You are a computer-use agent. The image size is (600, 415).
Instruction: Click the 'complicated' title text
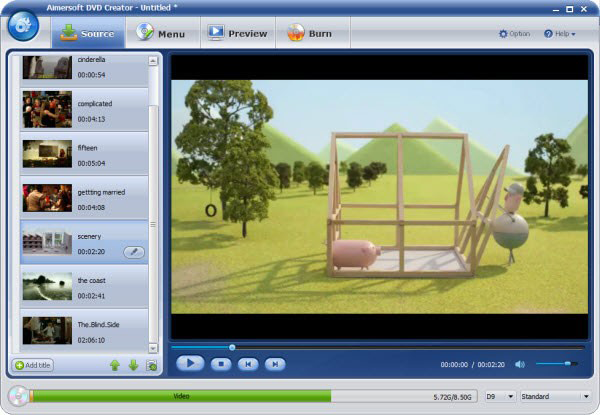click(x=95, y=104)
